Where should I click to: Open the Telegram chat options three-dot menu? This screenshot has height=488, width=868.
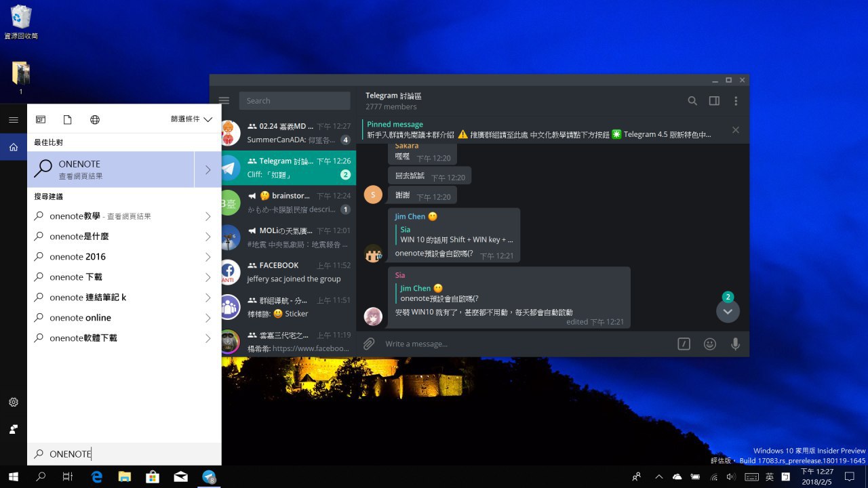pos(736,101)
